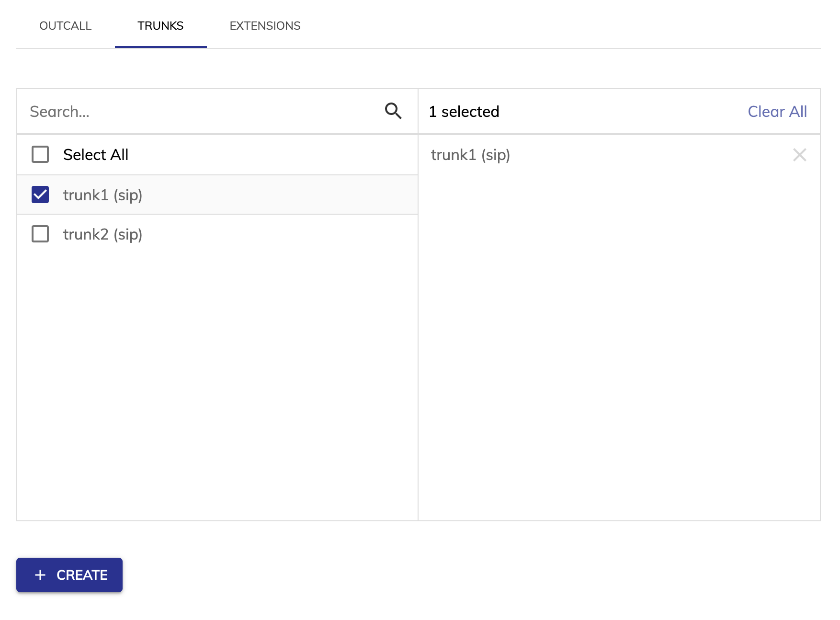Remove trunk1 (sip) from selected list
Screen dimensions: 840x620
799,155
